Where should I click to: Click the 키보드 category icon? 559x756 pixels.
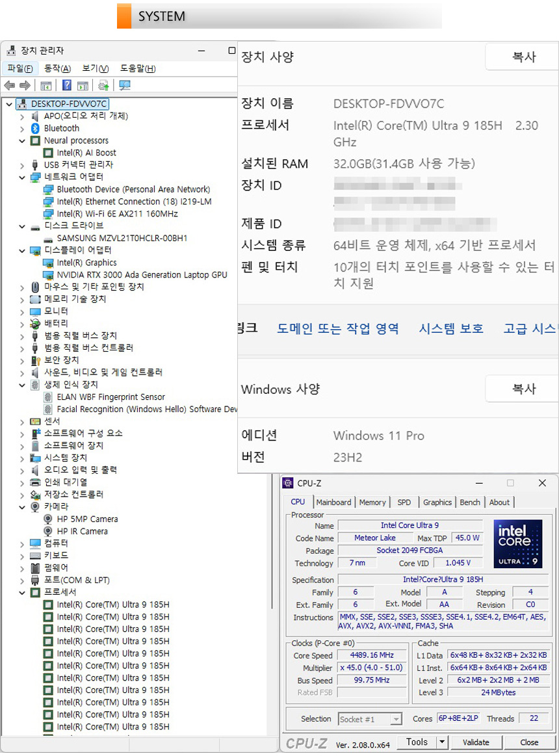tap(35, 555)
